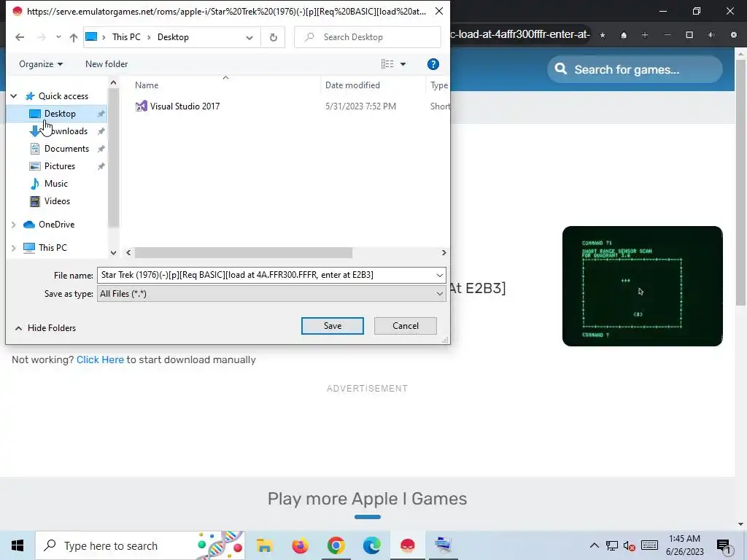Show hidden system tray icons

pyautogui.click(x=594, y=545)
